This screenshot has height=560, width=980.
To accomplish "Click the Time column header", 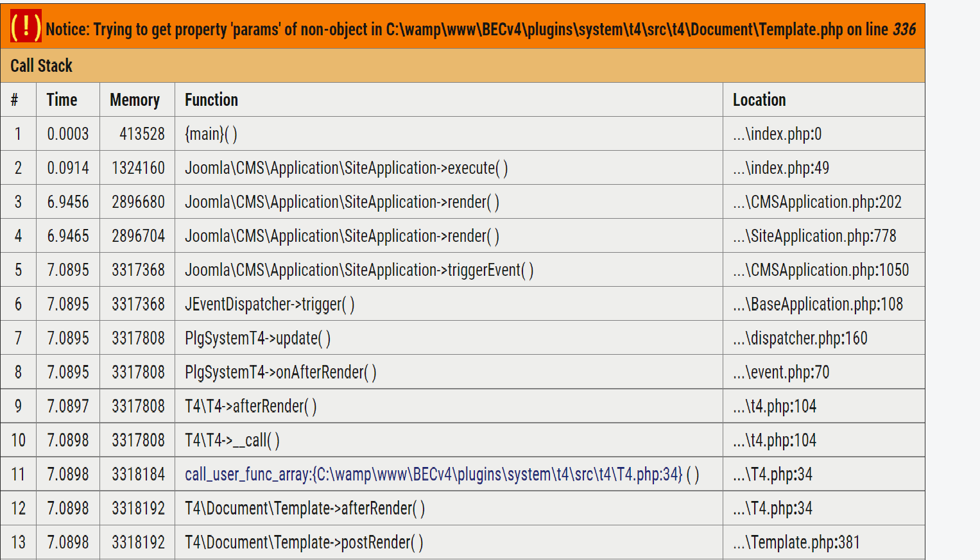I will click(x=62, y=100).
